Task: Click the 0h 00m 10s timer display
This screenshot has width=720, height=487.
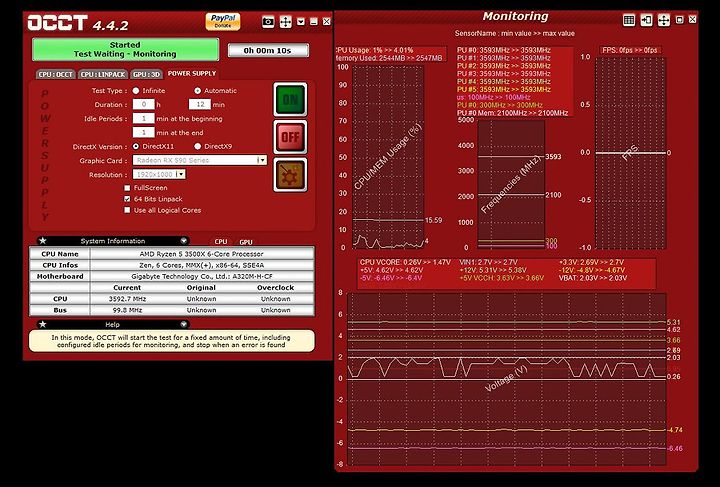Action: 268,50
